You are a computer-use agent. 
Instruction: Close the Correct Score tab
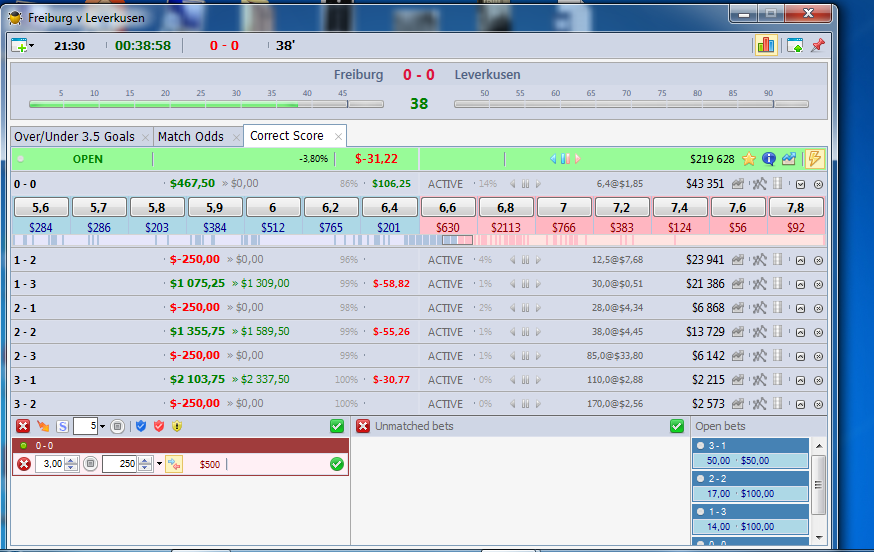tap(338, 137)
